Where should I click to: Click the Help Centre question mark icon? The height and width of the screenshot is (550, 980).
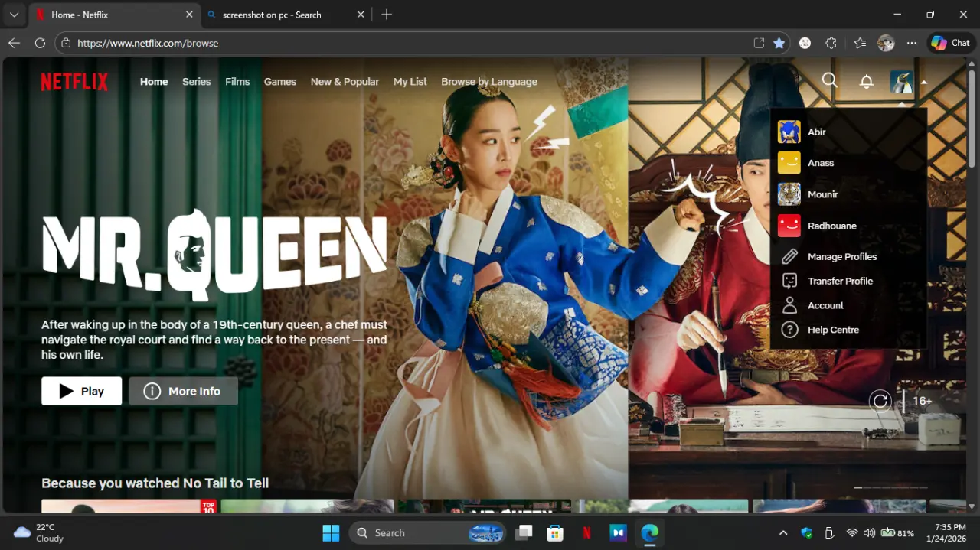pyautogui.click(x=789, y=330)
